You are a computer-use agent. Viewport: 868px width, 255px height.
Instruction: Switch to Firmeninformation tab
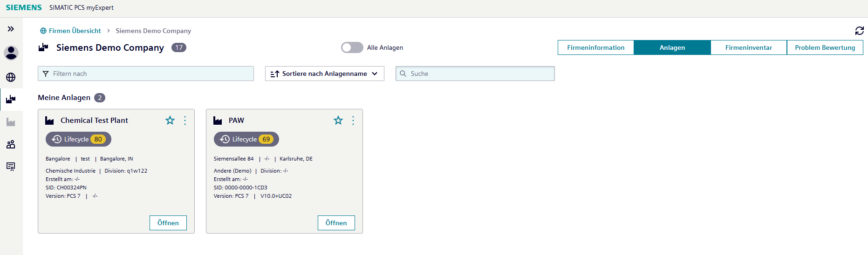[595, 47]
